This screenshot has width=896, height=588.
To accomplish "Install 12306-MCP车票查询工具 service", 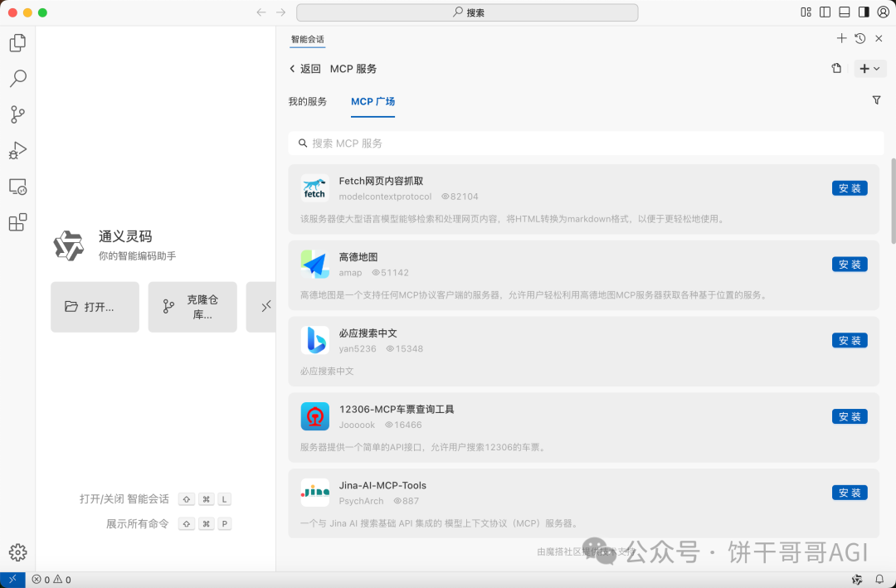I will pos(850,416).
